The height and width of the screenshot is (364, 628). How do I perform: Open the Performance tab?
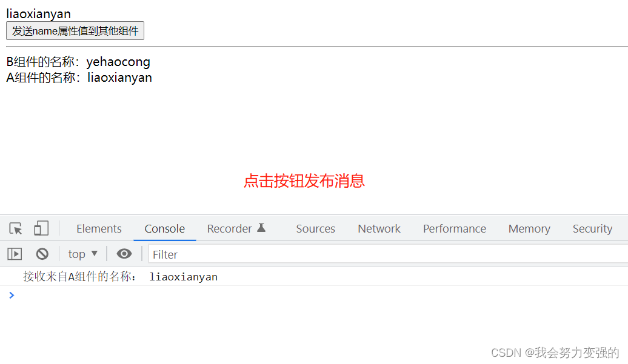point(455,228)
